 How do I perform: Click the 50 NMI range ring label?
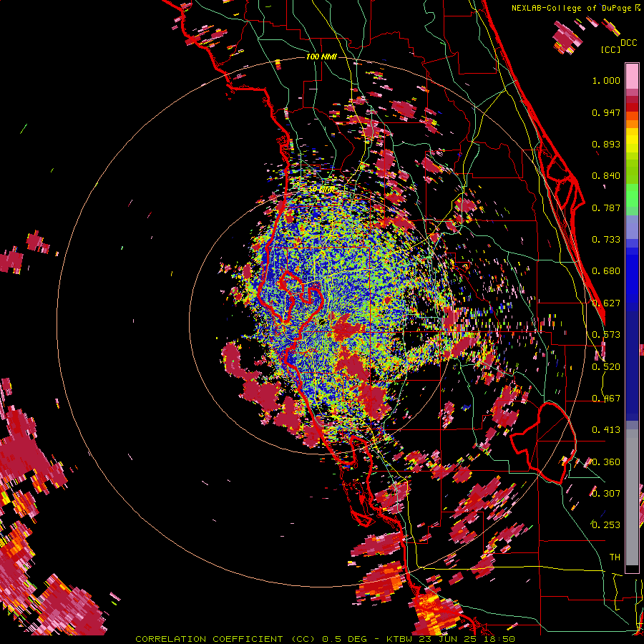[321, 190]
